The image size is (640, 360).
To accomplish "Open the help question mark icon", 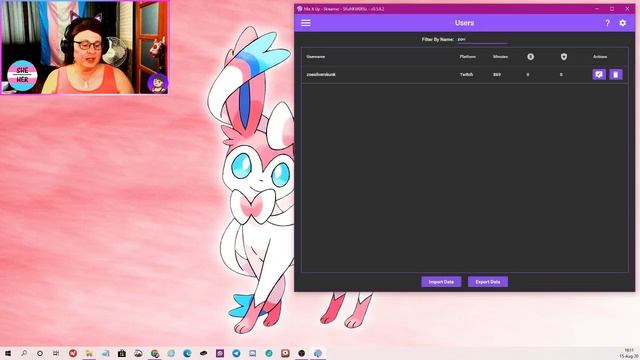I will 607,23.
